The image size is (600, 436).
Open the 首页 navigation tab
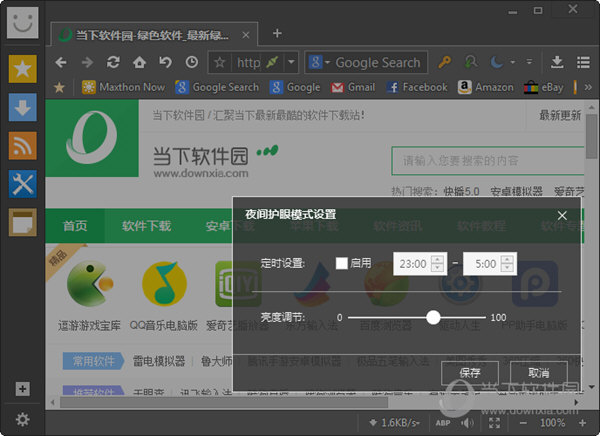[x=75, y=226]
